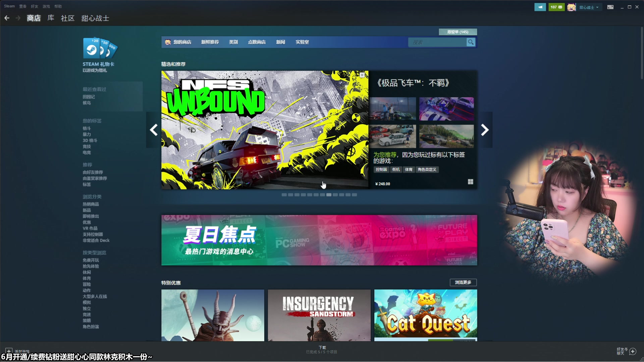644x362 pixels.
Task: Toggle Big Picture mode icon
Action: point(610,7)
